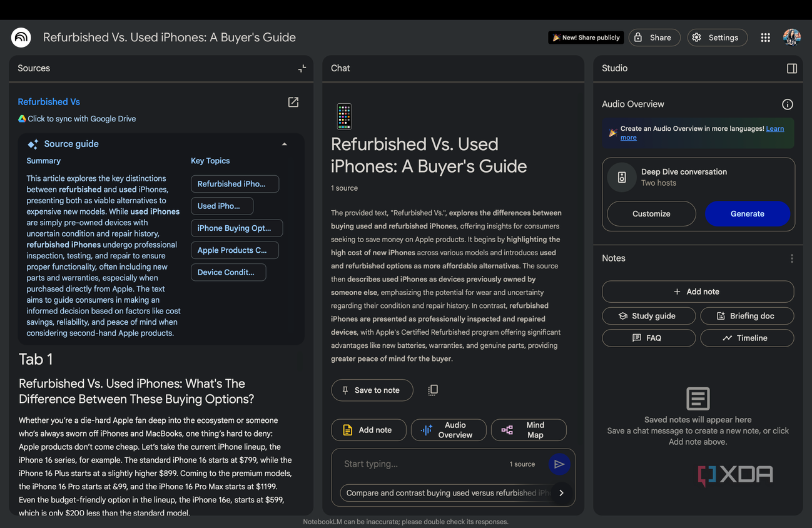The height and width of the screenshot is (528, 812).
Task: Open the Refurbished Vs source title
Action: 49,102
